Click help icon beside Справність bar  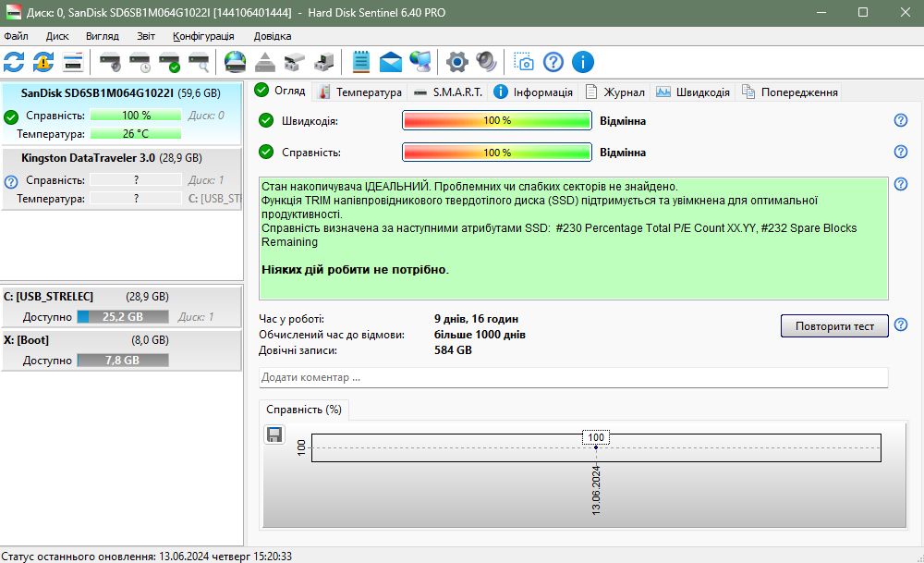(x=900, y=152)
